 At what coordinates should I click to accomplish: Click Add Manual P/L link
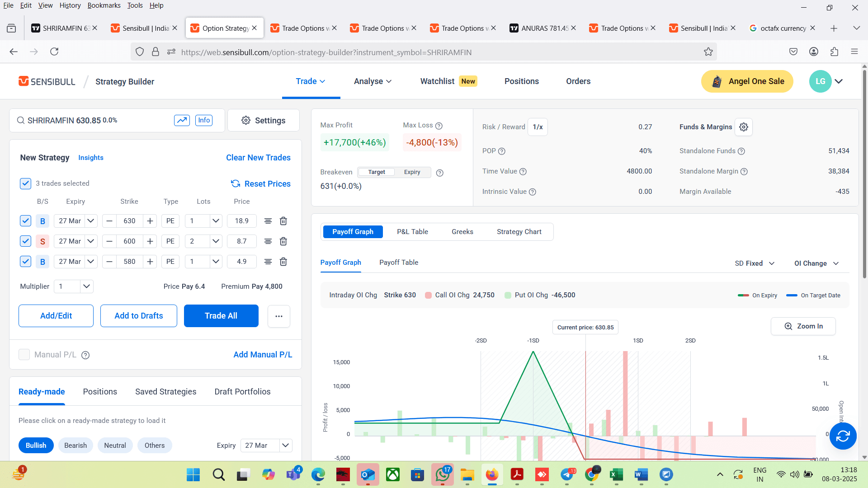263,355
